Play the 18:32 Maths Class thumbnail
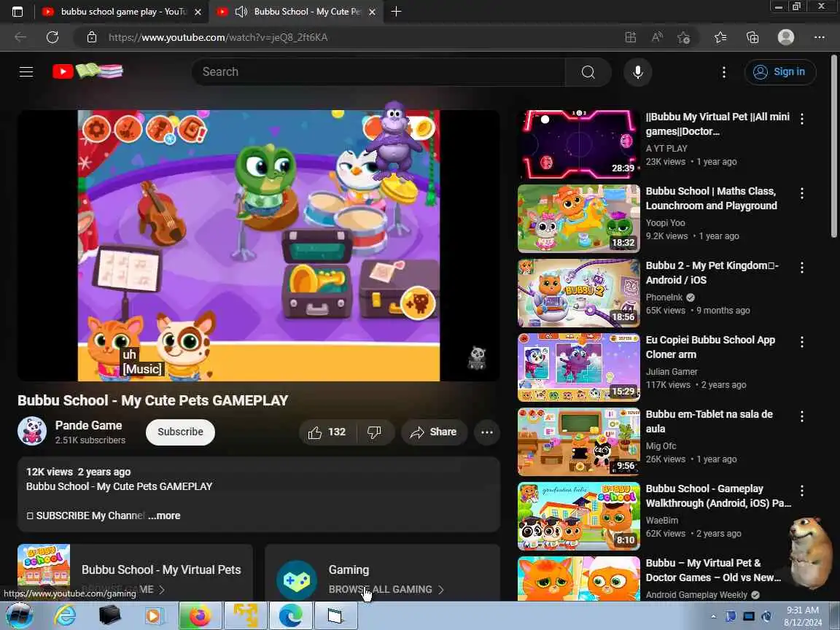 point(578,219)
